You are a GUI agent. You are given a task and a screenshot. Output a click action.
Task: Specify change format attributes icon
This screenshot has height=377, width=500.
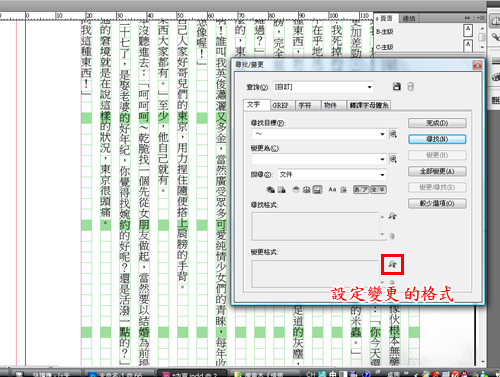coord(392,265)
